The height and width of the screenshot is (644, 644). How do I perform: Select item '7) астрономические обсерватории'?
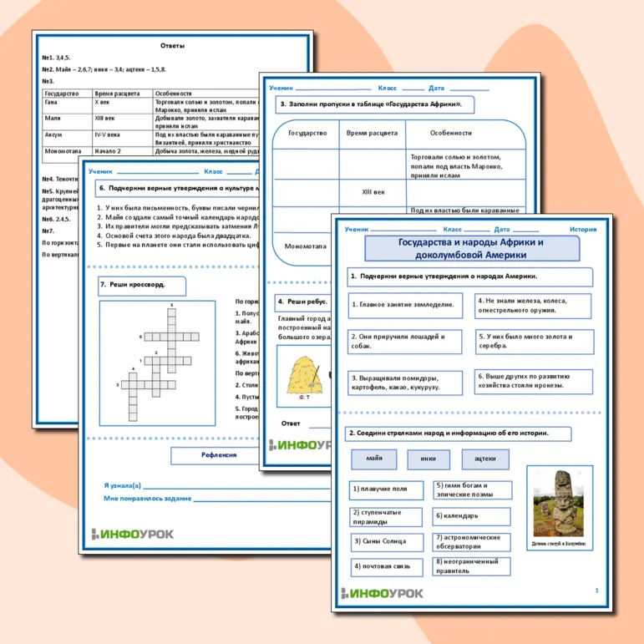pos(471,542)
